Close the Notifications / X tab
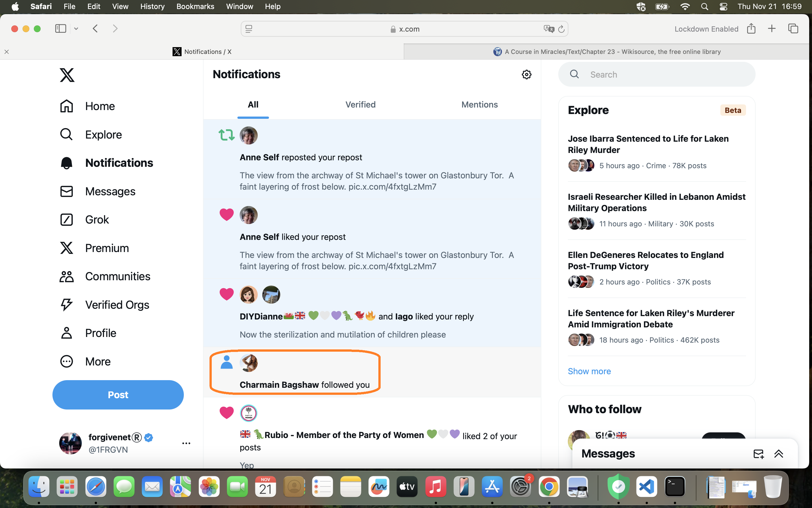 click(x=7, y=52)
